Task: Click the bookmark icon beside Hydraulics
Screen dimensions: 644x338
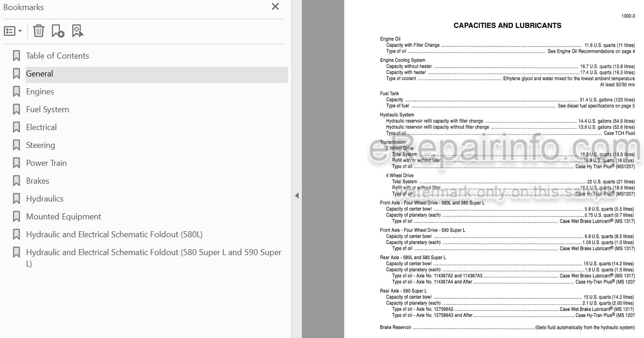Action: 16,199
